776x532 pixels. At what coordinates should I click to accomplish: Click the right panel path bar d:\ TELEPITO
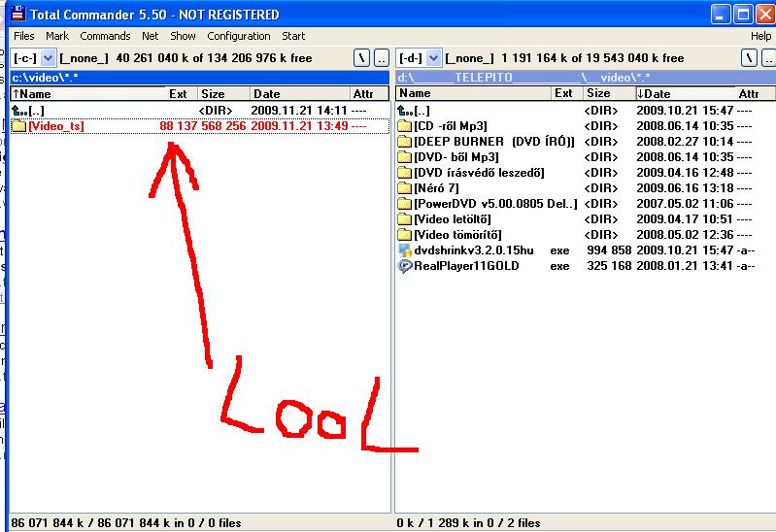tap(586, 78)
